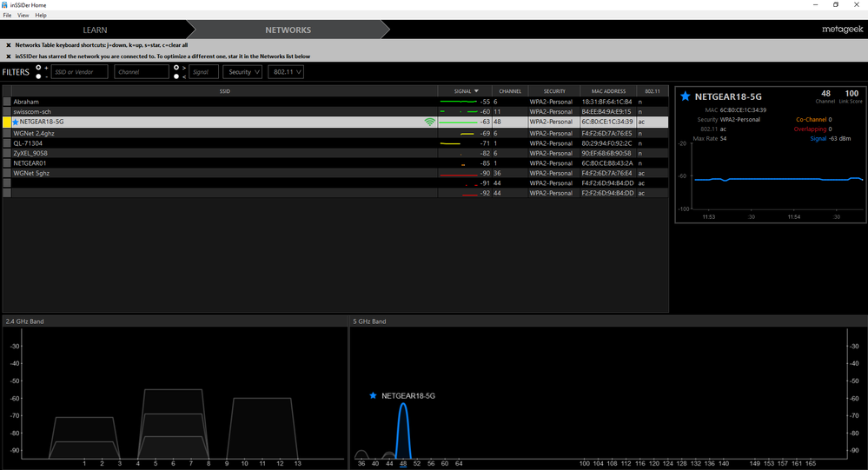This screenshot has width=868, height=470.
Task: Sort by the MAC ADDRESS column header
Action: pyautogui.click(x=608, y=91)
